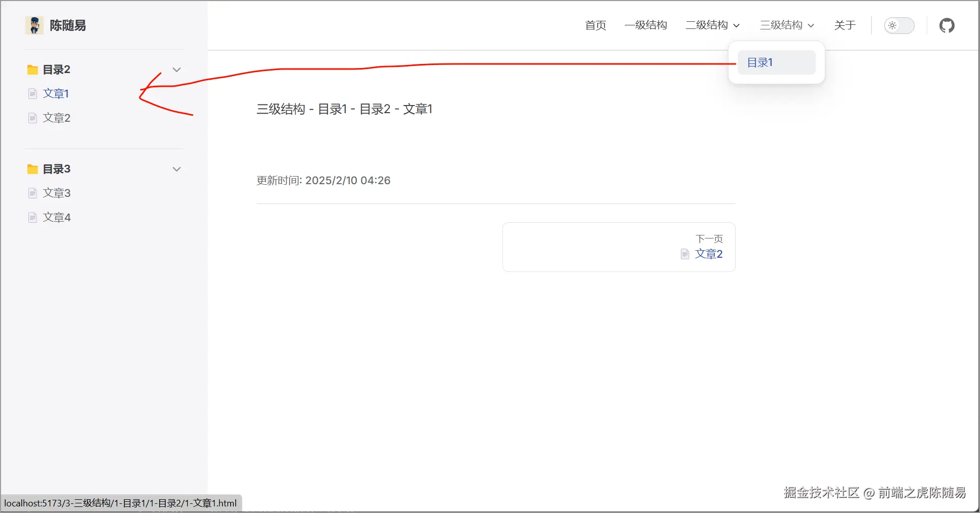Click the site avatar logo
Screen dimensions: 980x513
[x=34, y=25]
